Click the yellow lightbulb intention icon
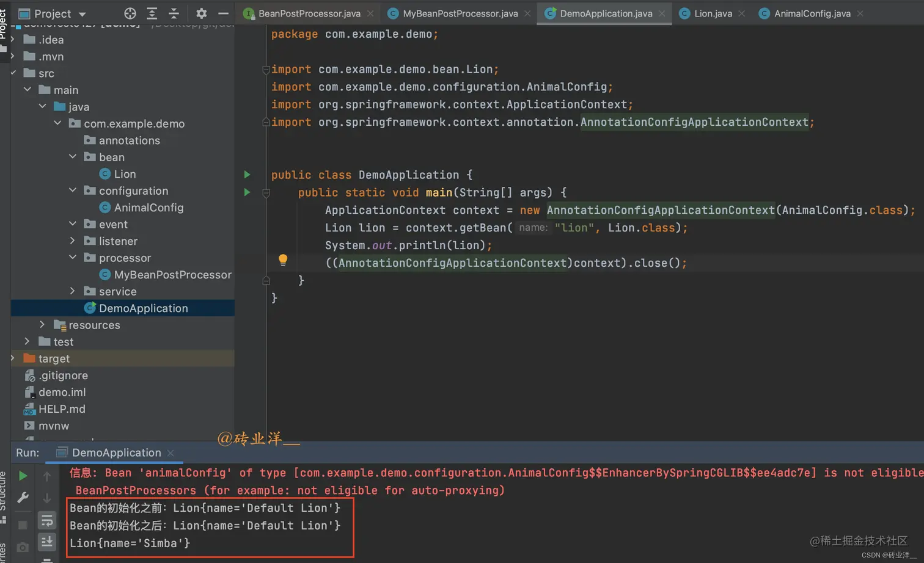This screenshot has height=563, width=924. (x=283, y=260)
